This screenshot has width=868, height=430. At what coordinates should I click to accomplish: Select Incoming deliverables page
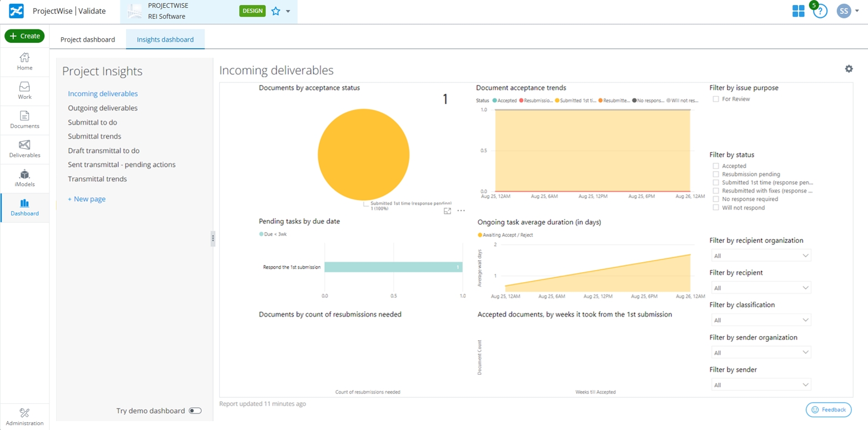coord(103,94)
